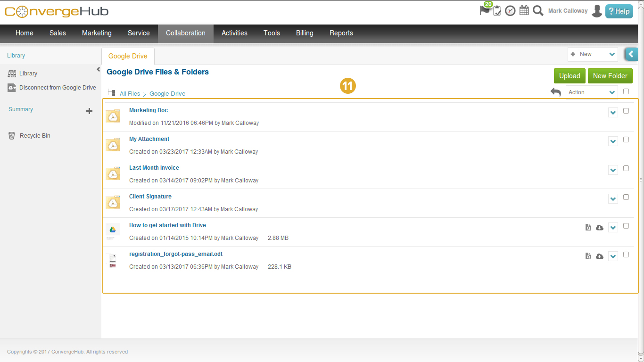Open the New dropdown
644x362 pixels.
coord(593,54)
